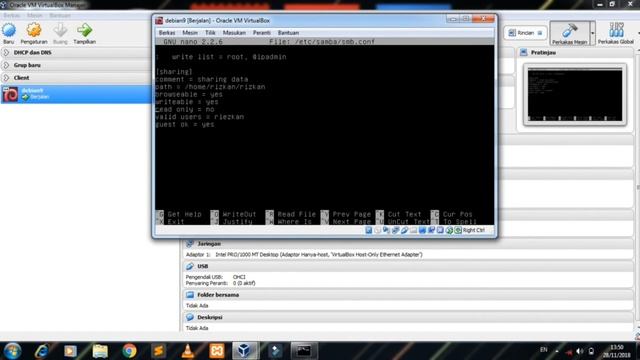The width and height of the screenshot is (640, 360).
Task: Open Peranti menu in debian9 window
Action: (262, 33)
